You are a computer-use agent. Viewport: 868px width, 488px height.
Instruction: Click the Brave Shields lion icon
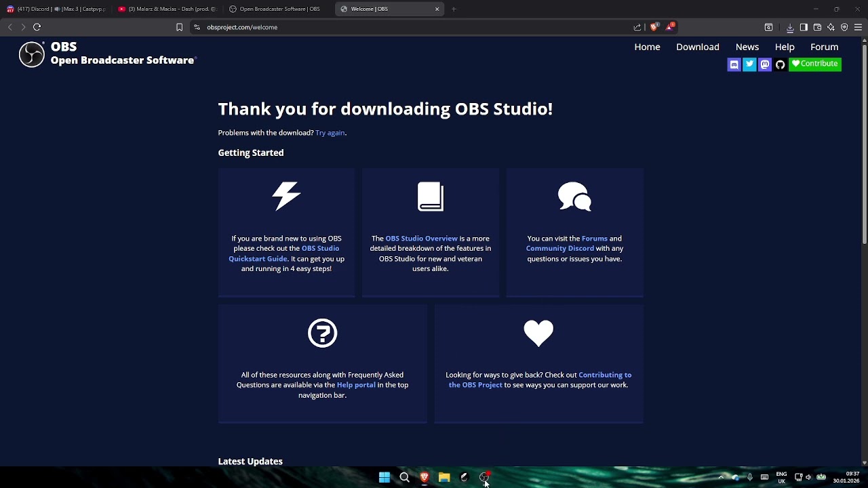point(654,27)
